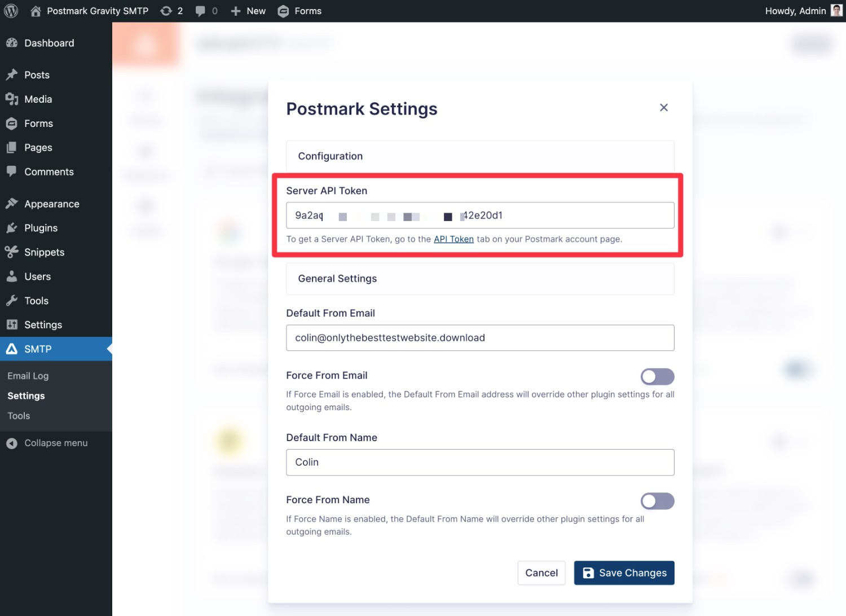Click the New text in the admin bar
Viewport: 846px width, 616px height.
point(256,11)
